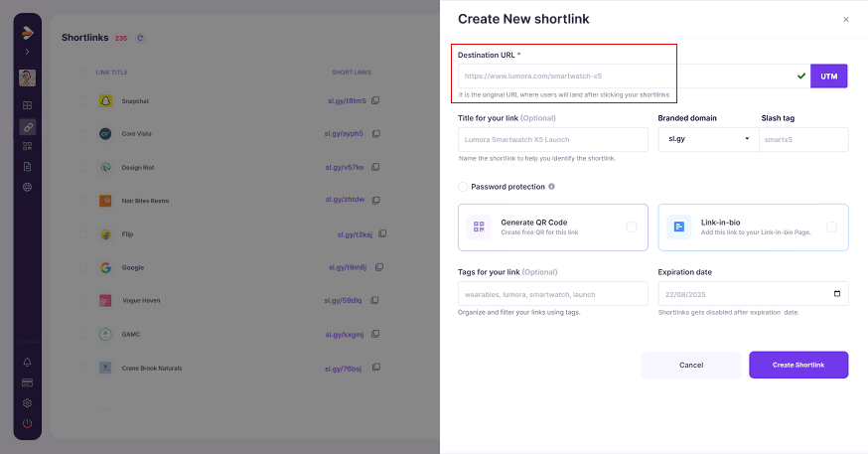
Task: Click the Snapchat logo icon
Action: (x=105, y=100)
